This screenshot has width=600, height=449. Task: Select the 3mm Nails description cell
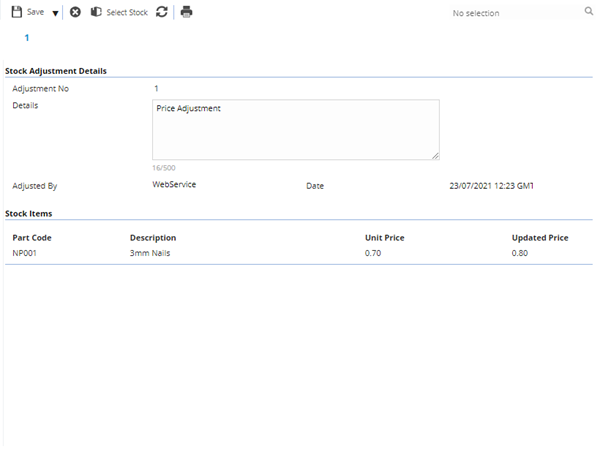(x=149, y=254)
